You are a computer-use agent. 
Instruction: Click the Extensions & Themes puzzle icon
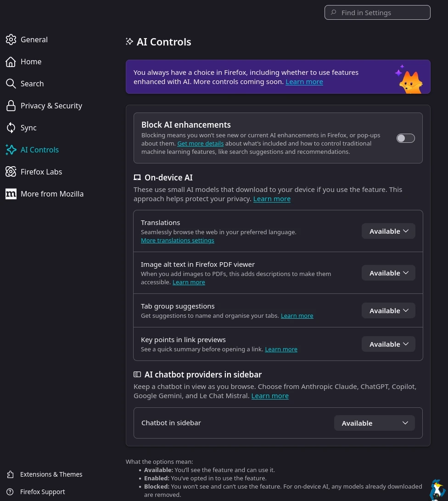pyautogui.click(x=11, y=474)
